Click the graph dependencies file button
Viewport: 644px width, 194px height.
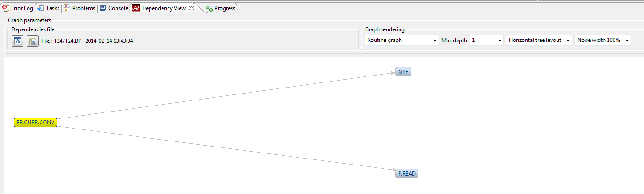[x=17, y=41]
